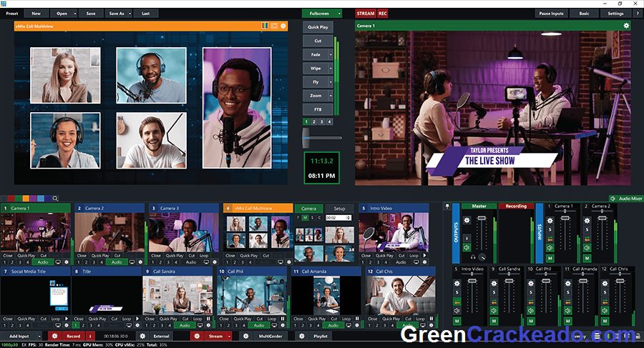Image resolution: width=644 pixels, height=348 pixels.
Task: Select the Camera tab in multiview input
Action: point(308,209)
